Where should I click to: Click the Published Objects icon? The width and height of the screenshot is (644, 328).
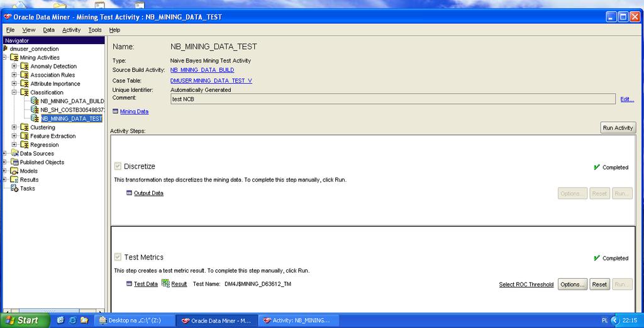[14, 162]
